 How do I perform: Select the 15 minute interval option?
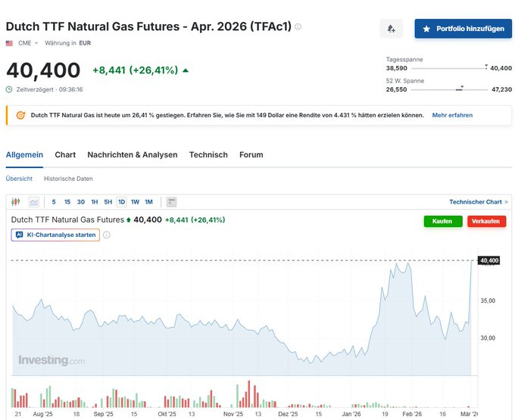(67, 202)
